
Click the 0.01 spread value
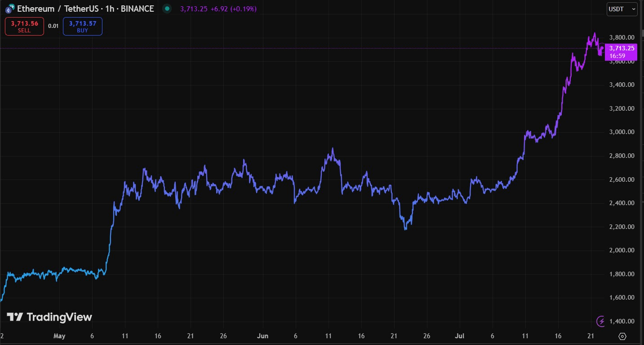53,26
